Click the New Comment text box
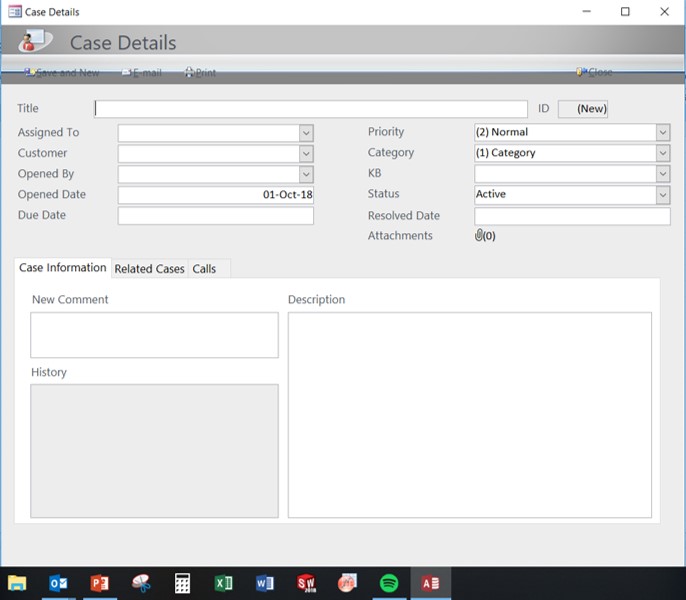This screenshot has height=600, width=686. point(154,335)
